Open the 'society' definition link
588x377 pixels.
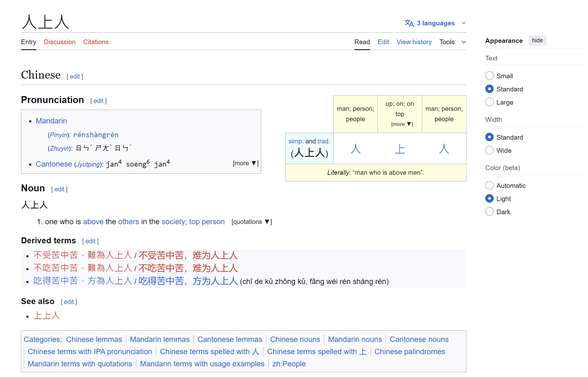pyautogui.click(x=173, y=222)
